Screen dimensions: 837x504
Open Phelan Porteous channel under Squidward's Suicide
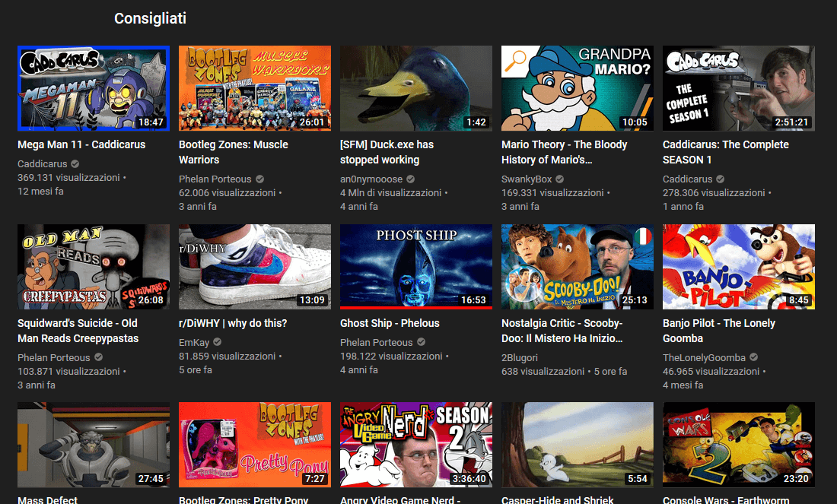pos(53,357)
